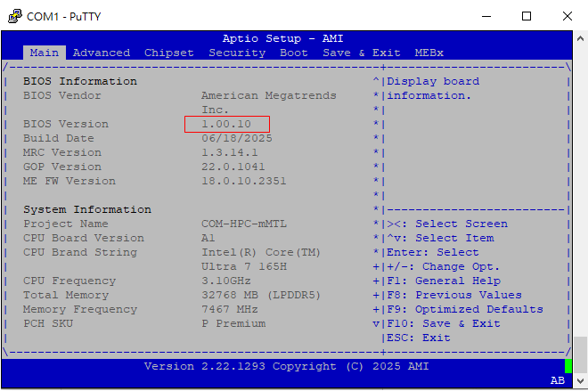Image resolution: width=588 pixels, height=391 pixels.
Task: Maximize the PuTTY terminal window
Action: tap(527, 15)
